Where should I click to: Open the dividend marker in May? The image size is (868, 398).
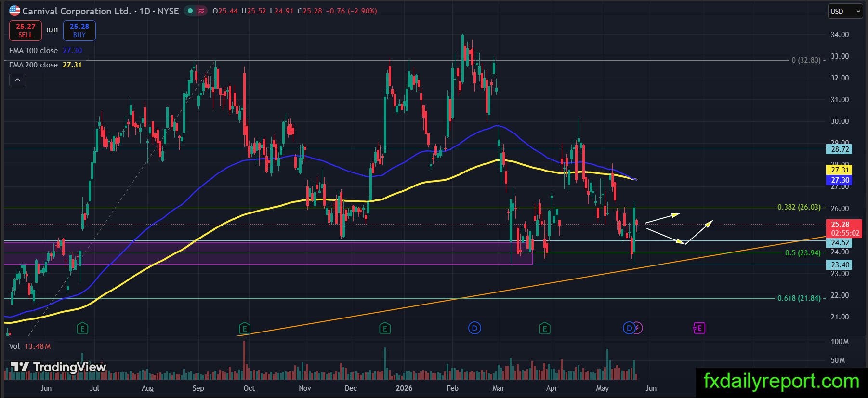coord(628,329)
